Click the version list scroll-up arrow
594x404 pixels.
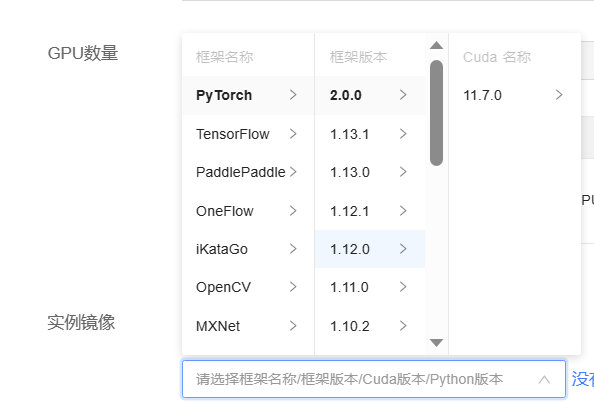[x=436, y=45]
